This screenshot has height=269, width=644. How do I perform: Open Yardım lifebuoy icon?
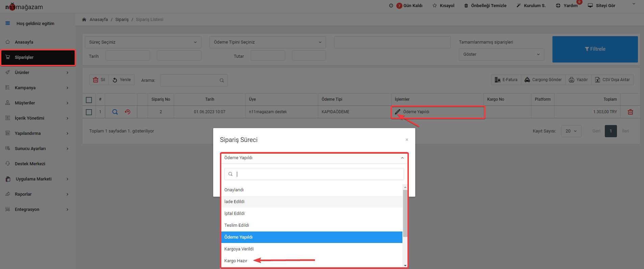(558, 6)
